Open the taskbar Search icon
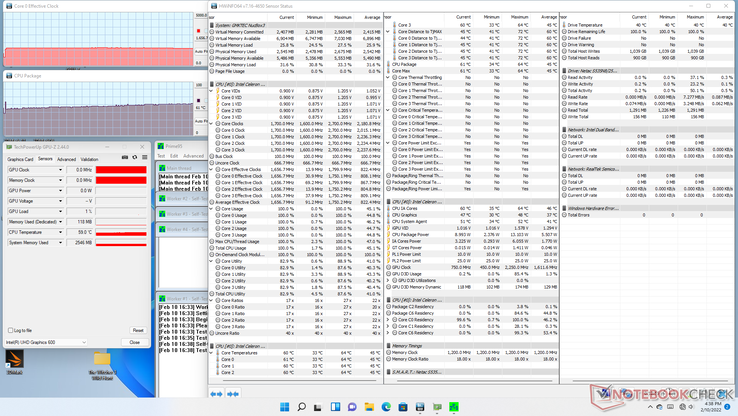Viewport: 738px width, 416px height. click(301, 407)
